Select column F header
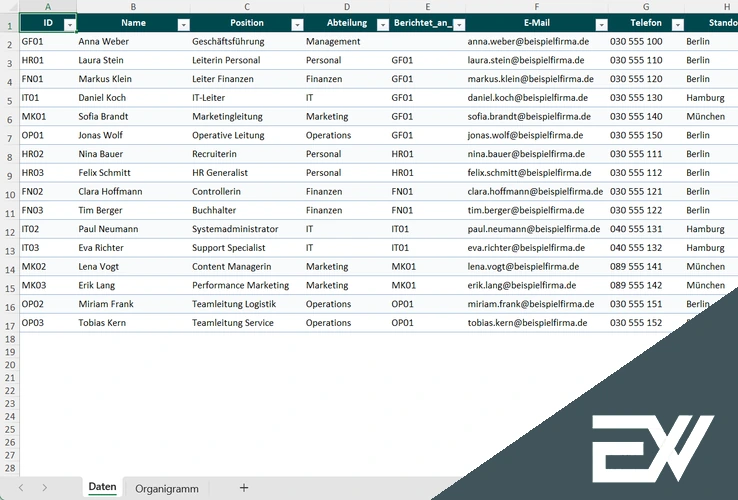This screenshot has height=500, width=738. 536,6
